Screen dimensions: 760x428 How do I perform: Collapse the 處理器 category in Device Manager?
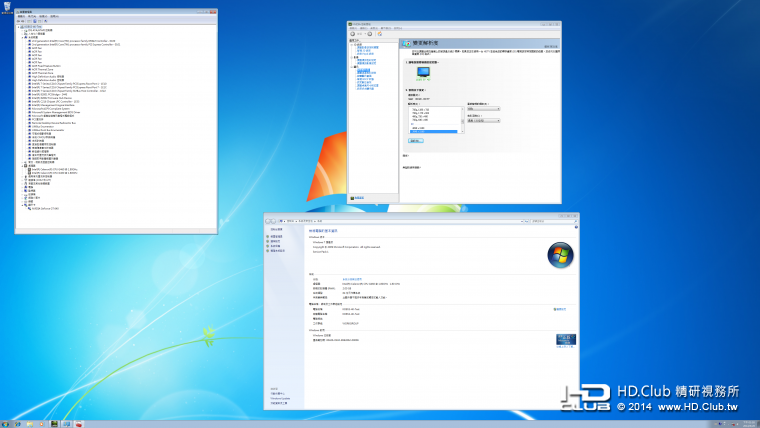[22, 166]
